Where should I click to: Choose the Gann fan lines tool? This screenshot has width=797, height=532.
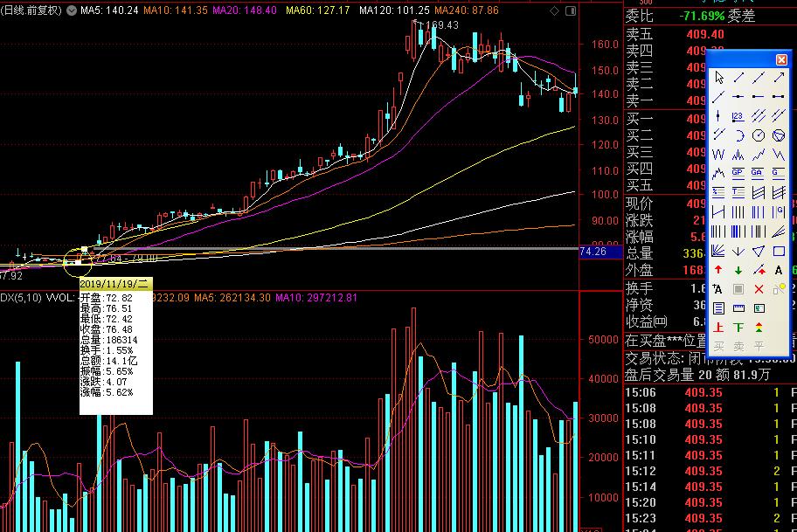coord(718,251)
